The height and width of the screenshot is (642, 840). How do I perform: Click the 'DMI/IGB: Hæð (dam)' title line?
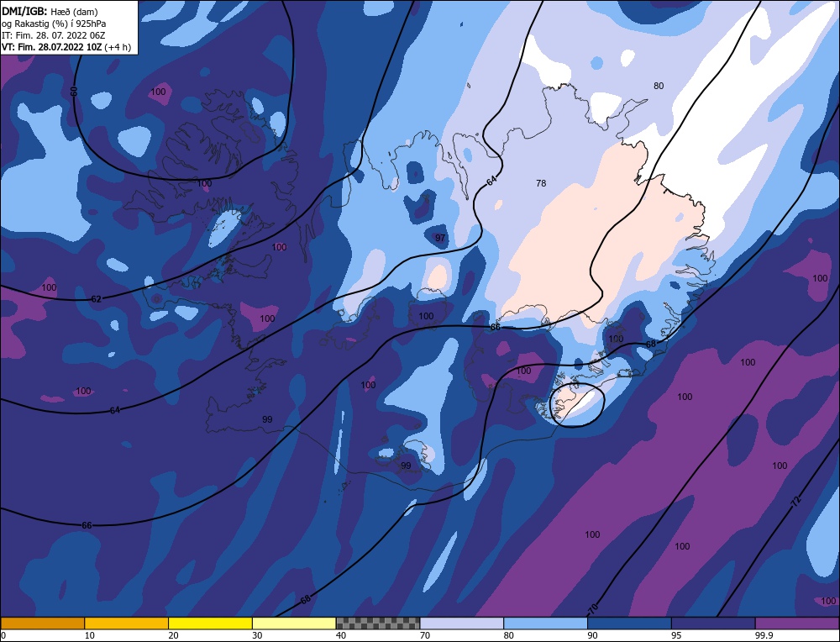point(50,11)
